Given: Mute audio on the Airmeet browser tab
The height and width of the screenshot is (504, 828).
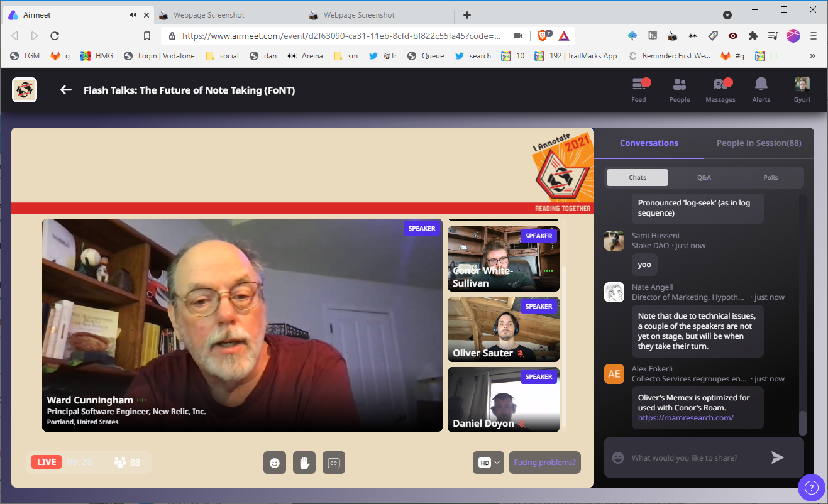Looking at the screenshot, I should point(133,14).
